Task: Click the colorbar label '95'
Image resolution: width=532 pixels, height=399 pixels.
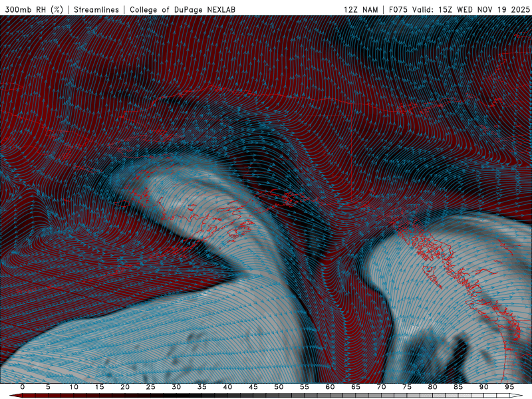Action: (509, 387)
